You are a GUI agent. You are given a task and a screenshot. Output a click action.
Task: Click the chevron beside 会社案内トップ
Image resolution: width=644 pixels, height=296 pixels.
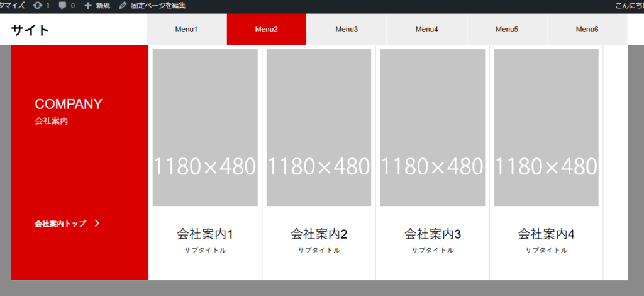(97, 223)
